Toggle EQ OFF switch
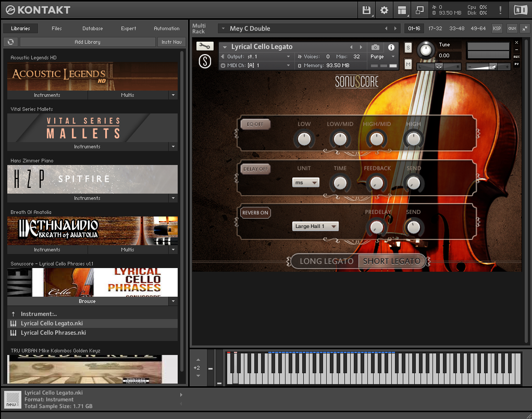532x419 pixels. coord(255,124)
